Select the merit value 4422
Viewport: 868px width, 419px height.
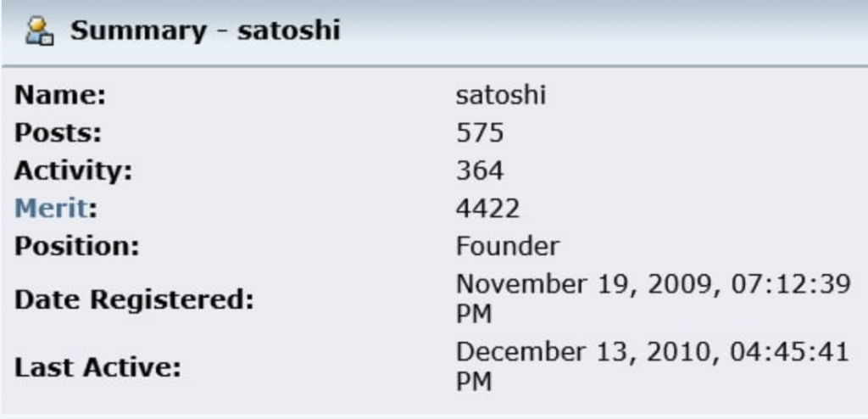click(x=487, y=209)
